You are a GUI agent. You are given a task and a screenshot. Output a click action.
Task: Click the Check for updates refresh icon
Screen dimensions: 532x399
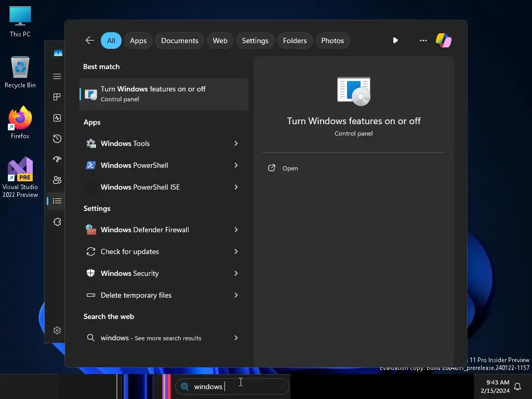[x=90, y=251]
